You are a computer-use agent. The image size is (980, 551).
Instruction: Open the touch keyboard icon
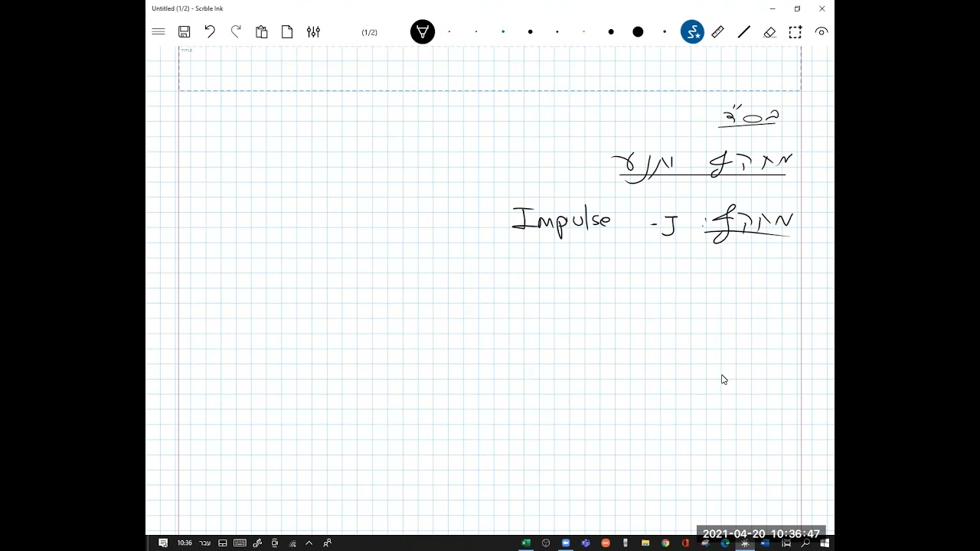(240, 543)
